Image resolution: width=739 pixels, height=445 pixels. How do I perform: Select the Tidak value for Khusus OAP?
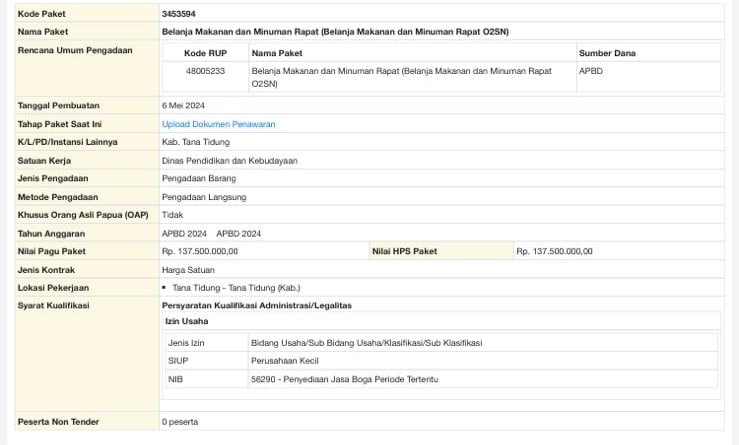172,215
